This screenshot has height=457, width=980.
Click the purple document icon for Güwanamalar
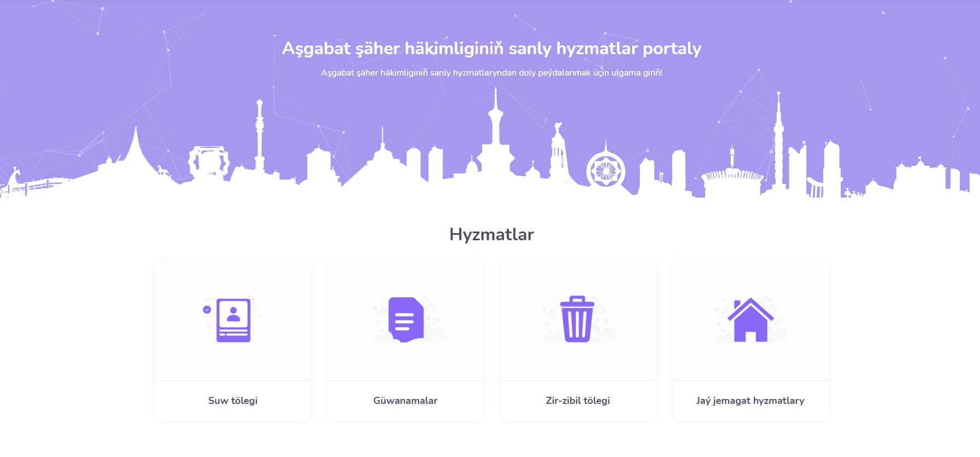click(x=406, y=320)
